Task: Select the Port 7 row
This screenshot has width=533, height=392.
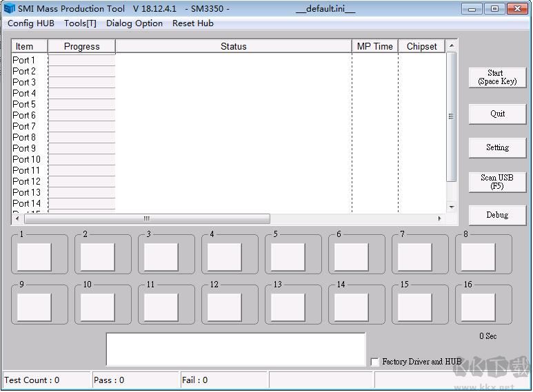Action: pyautogui.click(x=228, y=126)
